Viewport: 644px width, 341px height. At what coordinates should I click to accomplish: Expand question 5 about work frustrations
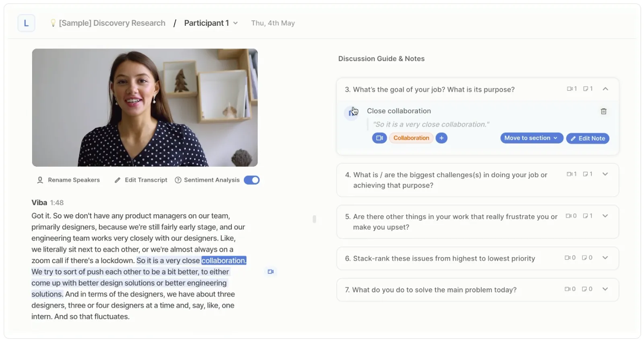coord(605,216)
